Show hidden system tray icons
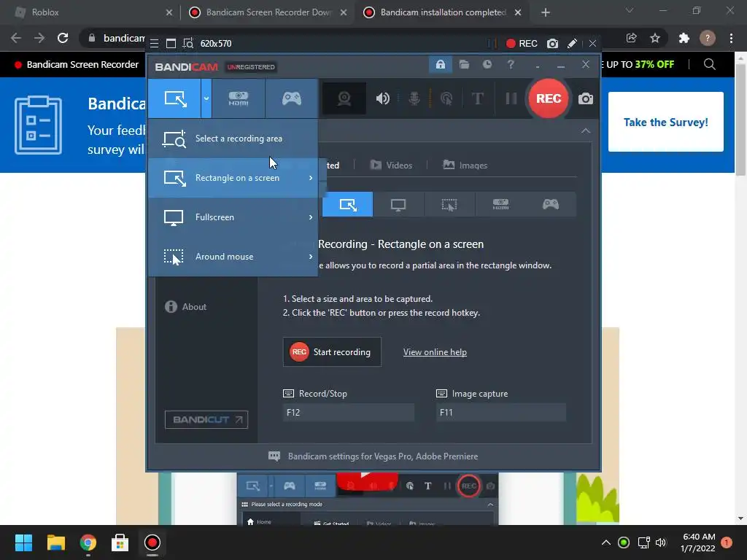This screenshot has height=560, width=747. [606, 542]
